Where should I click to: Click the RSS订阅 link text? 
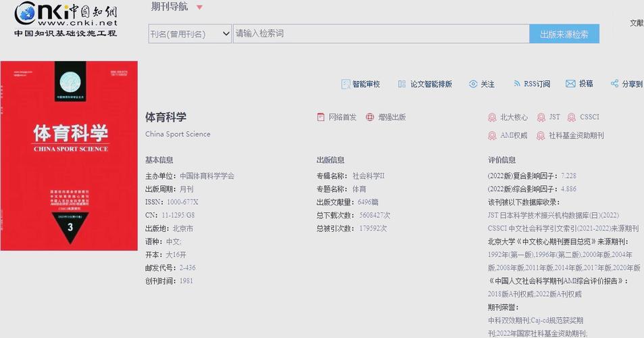pos(537,84)
